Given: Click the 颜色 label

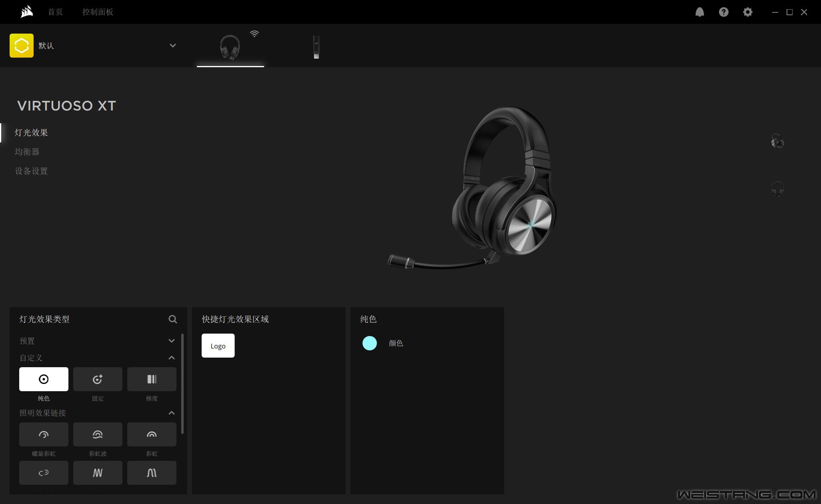Looking at the screenshot, I should click(x=396, y=343).
